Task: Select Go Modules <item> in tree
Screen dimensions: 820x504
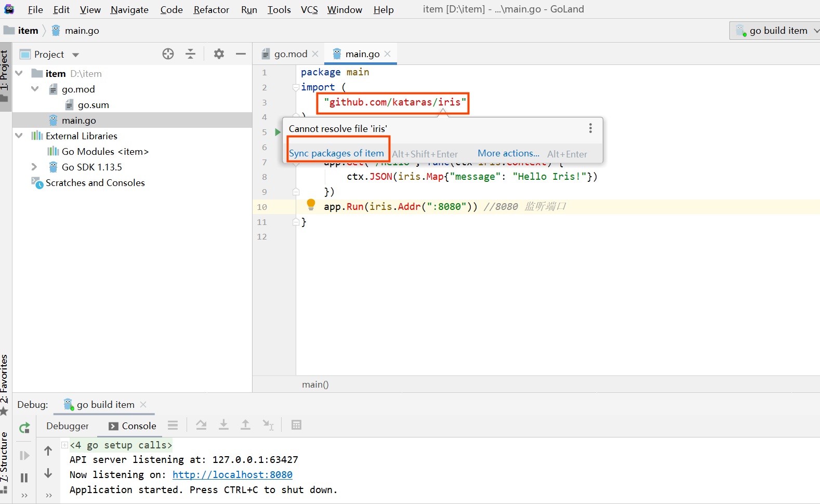Action: click(105, 151)
